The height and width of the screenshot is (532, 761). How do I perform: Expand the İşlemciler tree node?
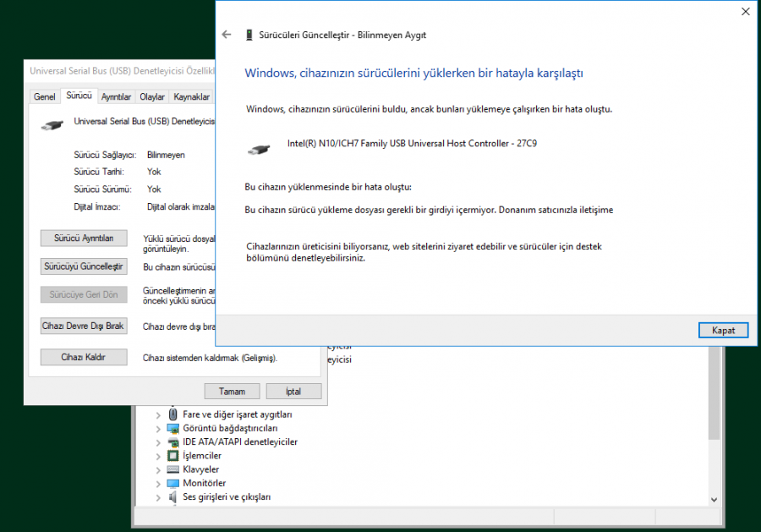(158, 455)
